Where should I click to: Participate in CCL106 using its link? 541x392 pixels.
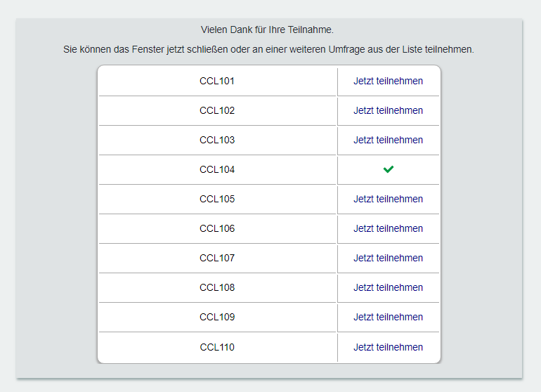tap(388, 228)
